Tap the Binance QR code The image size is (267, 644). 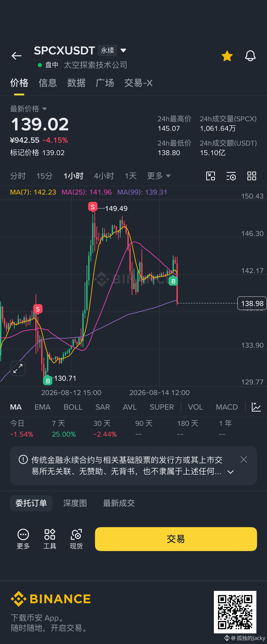[235, 612]
